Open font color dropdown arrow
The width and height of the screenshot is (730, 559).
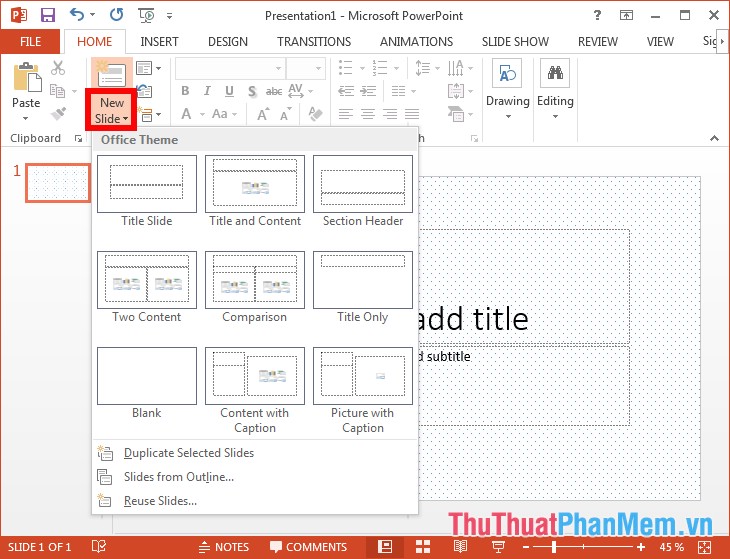click(202, 114)
